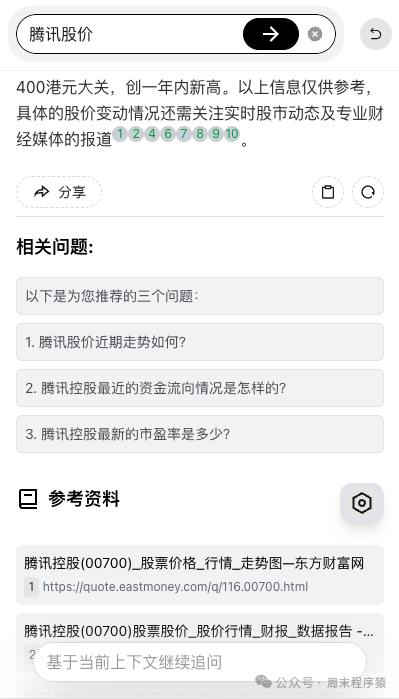Open 东方财富网 reference title

pyautogui.click(x=194, y=563)
